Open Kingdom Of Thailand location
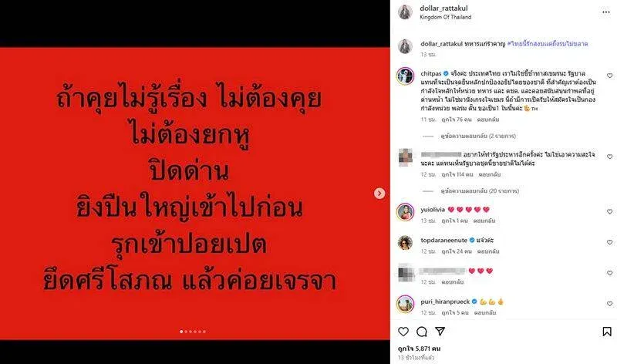 [446, 17]
